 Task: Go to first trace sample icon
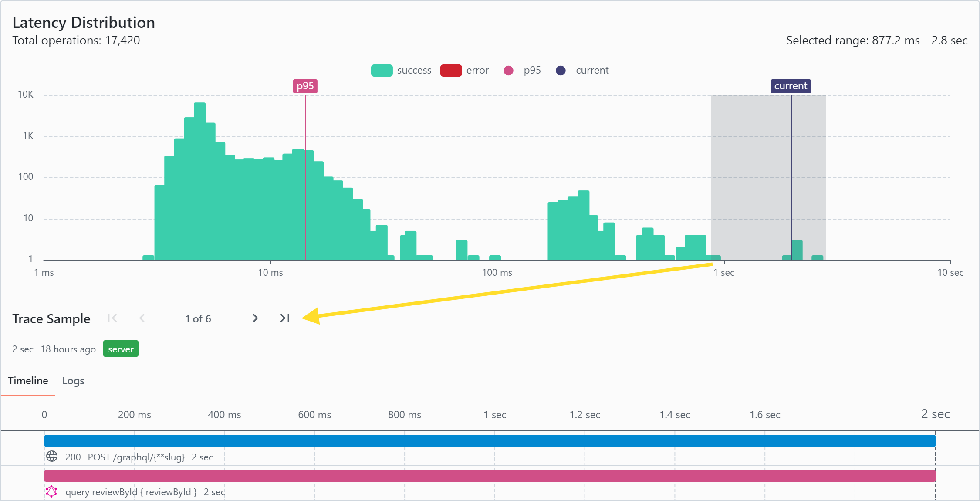(x=112, y=318)
